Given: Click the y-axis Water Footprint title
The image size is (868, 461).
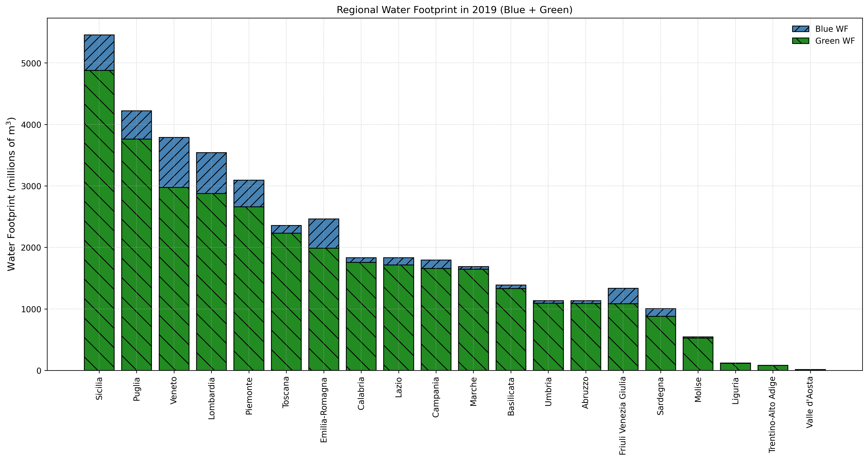Looking at the screenshot, I should coord(11,194).
